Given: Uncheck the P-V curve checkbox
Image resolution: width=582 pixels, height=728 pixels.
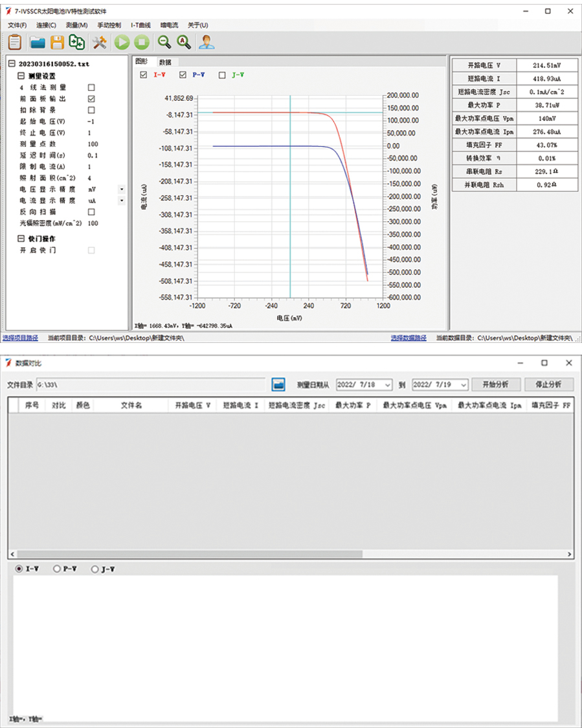Looking at the screenshot, I should [x=183, y=75].
